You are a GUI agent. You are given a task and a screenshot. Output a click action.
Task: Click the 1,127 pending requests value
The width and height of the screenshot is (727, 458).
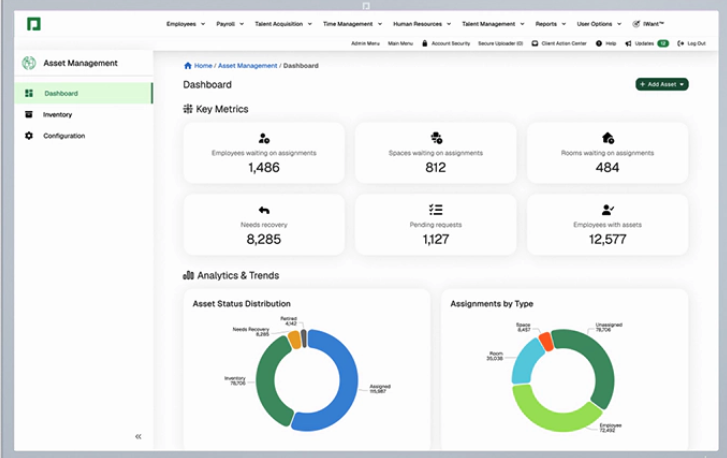(436, 239)
